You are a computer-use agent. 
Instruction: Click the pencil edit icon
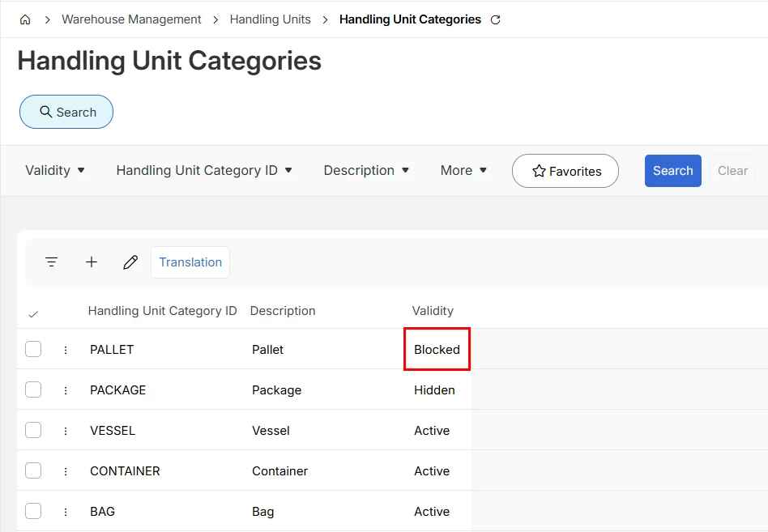point(130,262)
